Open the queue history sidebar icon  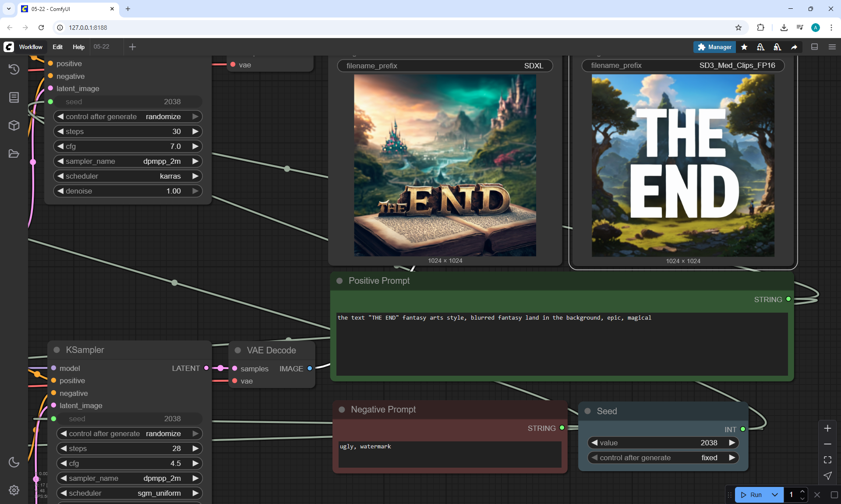tap(14, 69)
